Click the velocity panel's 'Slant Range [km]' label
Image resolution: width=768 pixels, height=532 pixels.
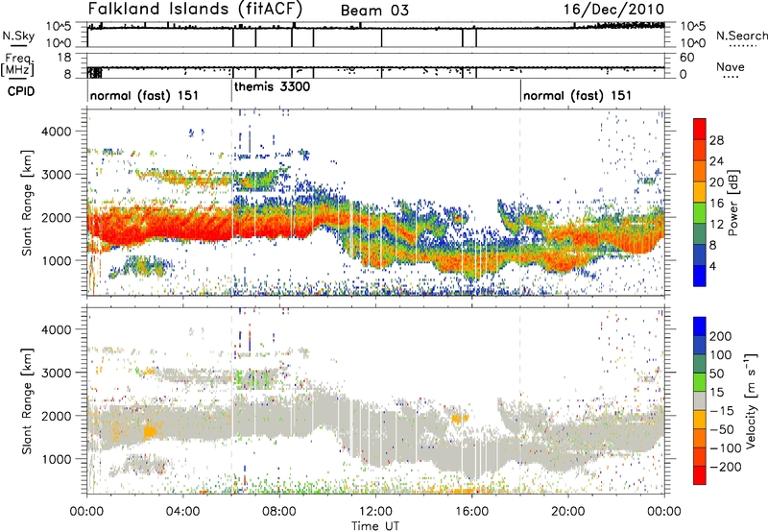coord(27,400)
